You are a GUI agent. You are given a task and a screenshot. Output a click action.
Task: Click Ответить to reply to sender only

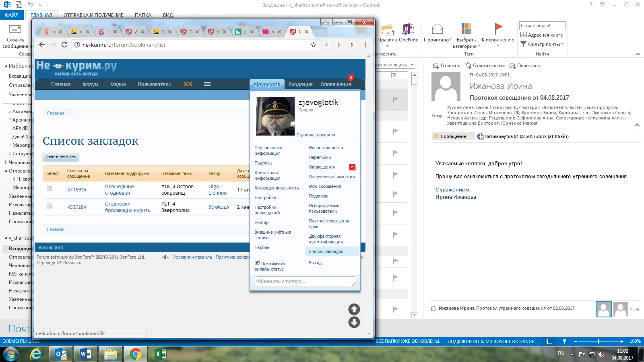coord(447,66)
